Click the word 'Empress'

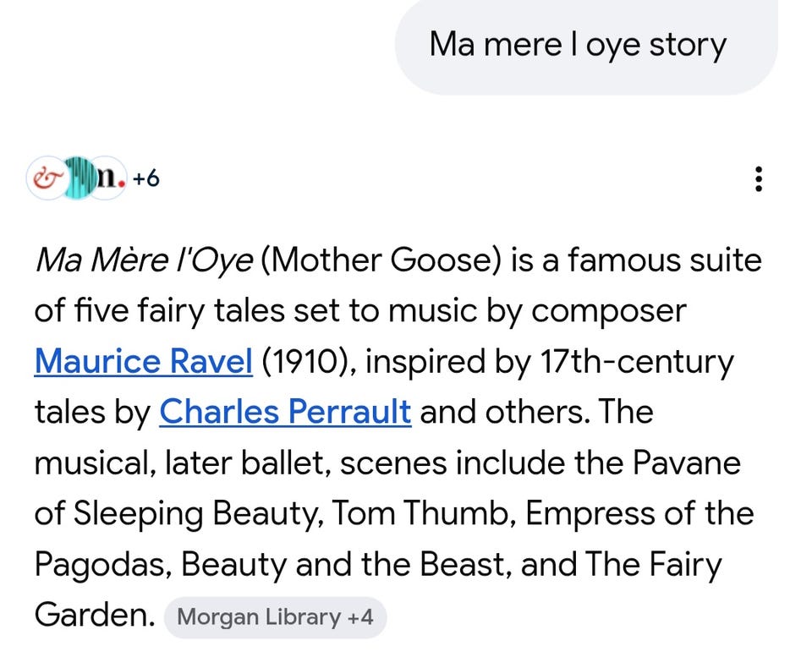(x=576, y=514)
